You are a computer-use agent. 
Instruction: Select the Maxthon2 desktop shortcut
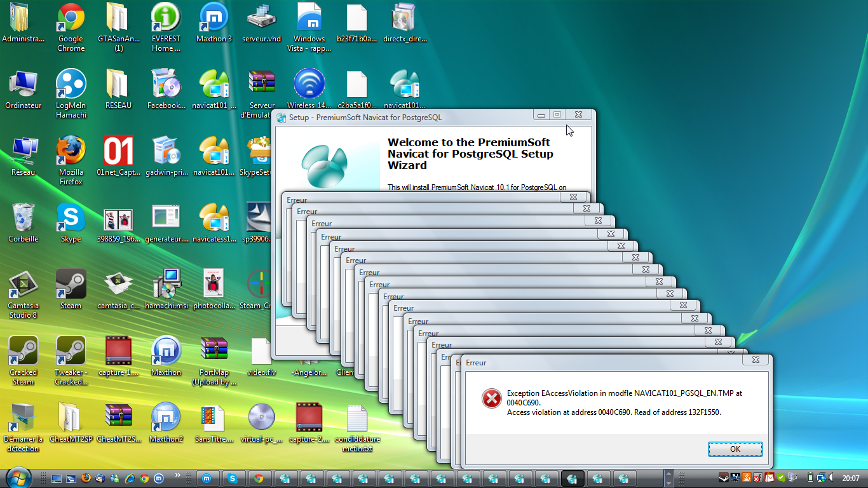(166, 423)
